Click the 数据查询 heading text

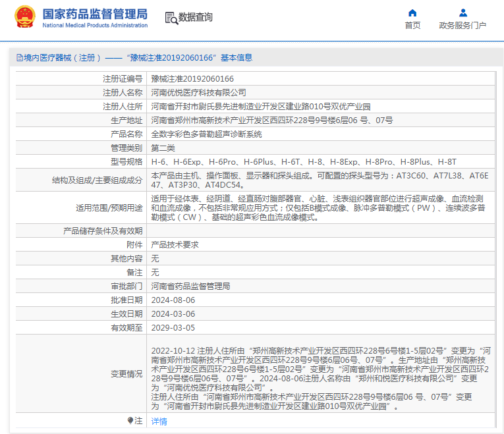[196, 17]
